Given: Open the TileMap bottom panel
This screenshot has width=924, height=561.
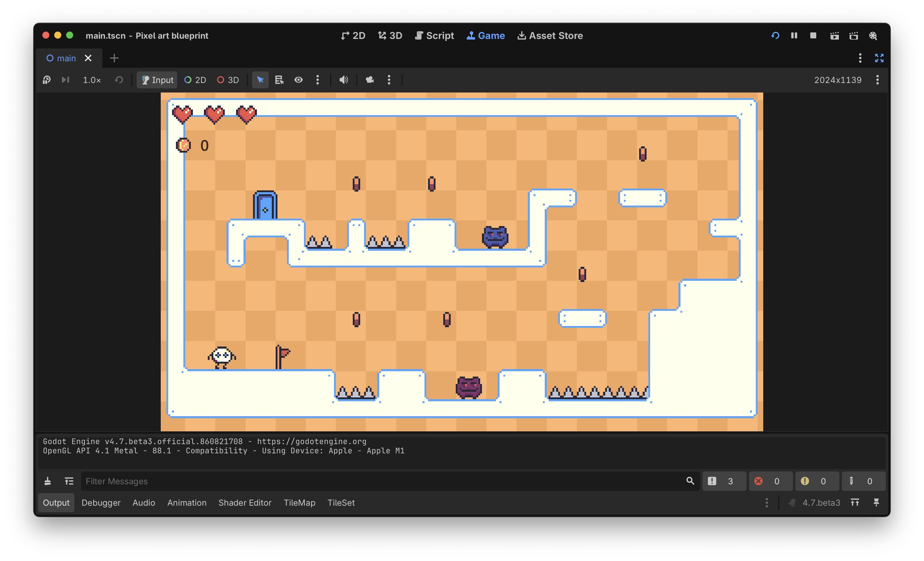Looking at the screenshot, I should tap(299, 502).
